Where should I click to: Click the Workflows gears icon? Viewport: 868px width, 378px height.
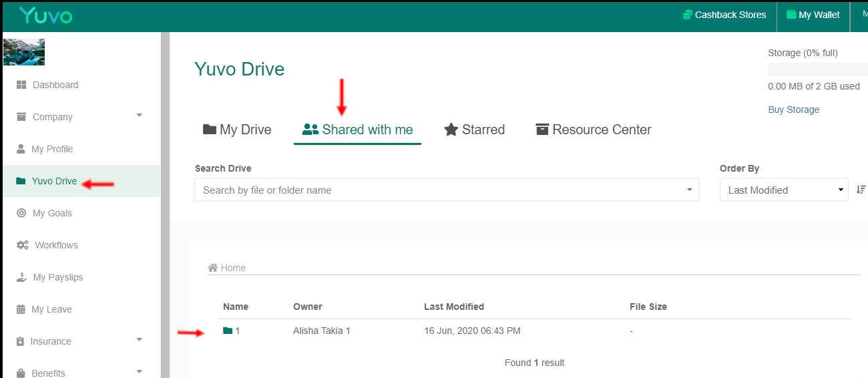22,245
